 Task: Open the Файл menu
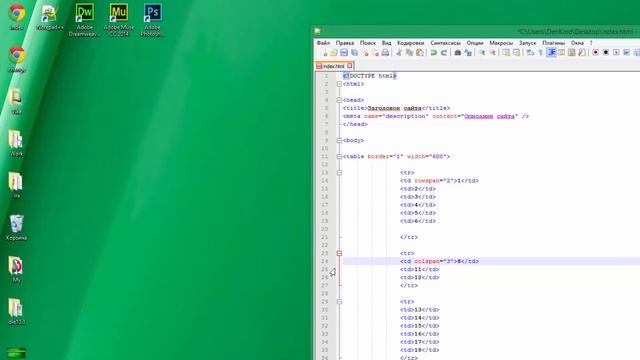[x=323, y=43]
